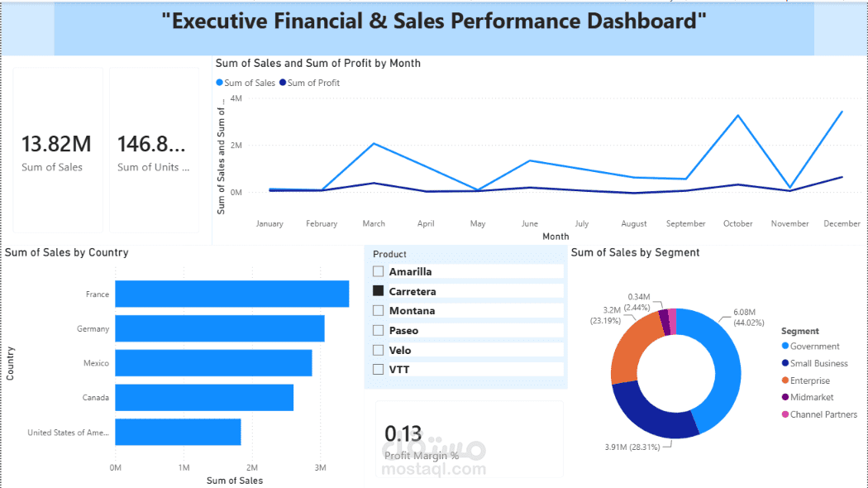
Task: Select the Midmarket legend dot
Action: coord(785,397)
